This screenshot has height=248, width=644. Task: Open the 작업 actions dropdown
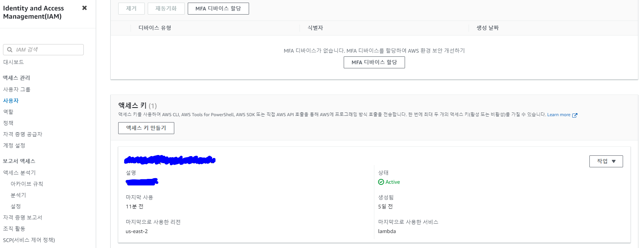click(606, 161)
